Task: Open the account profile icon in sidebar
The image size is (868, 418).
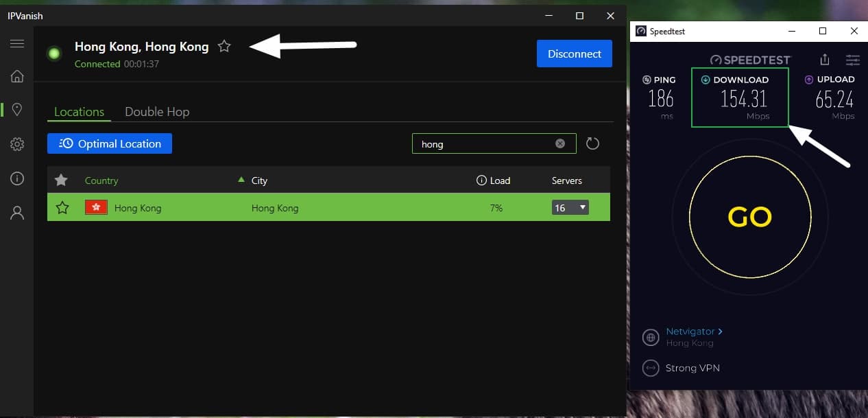Action: [x=17, y=213]
